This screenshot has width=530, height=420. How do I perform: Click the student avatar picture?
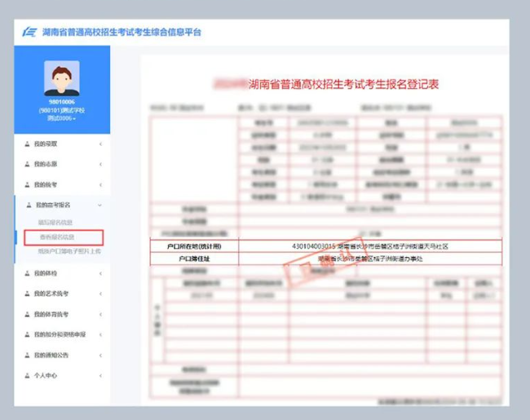[62, 79]
